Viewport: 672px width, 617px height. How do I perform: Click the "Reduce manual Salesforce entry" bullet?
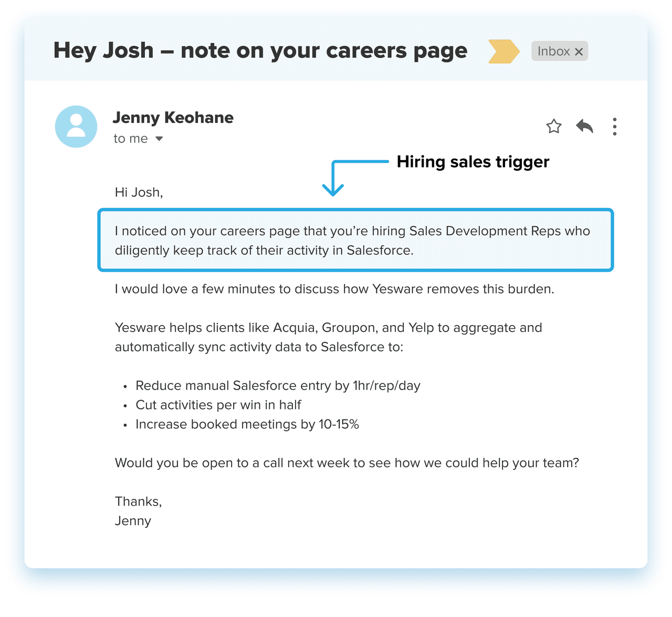click(278, 386)
